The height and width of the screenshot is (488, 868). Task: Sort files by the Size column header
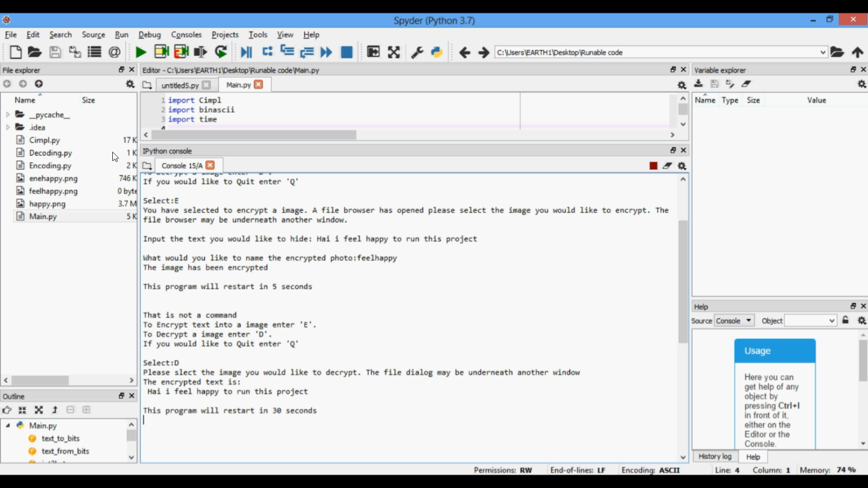(x=89, y=100)
